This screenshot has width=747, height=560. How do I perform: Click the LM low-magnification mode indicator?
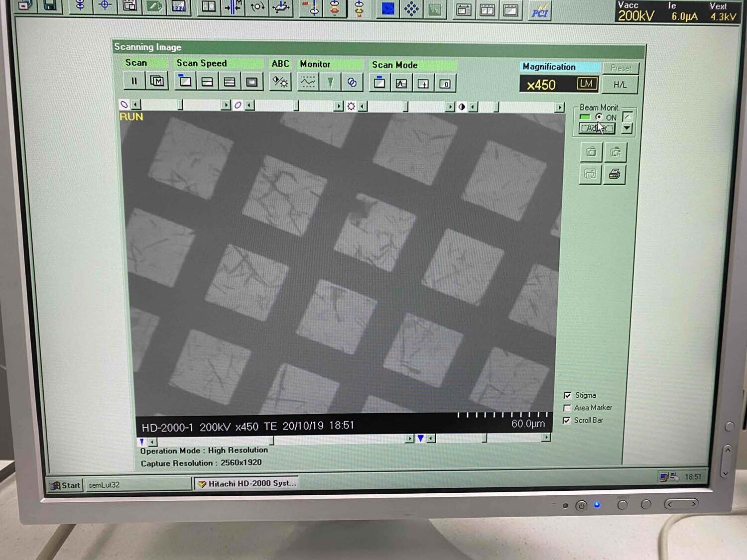click(586, 84)
